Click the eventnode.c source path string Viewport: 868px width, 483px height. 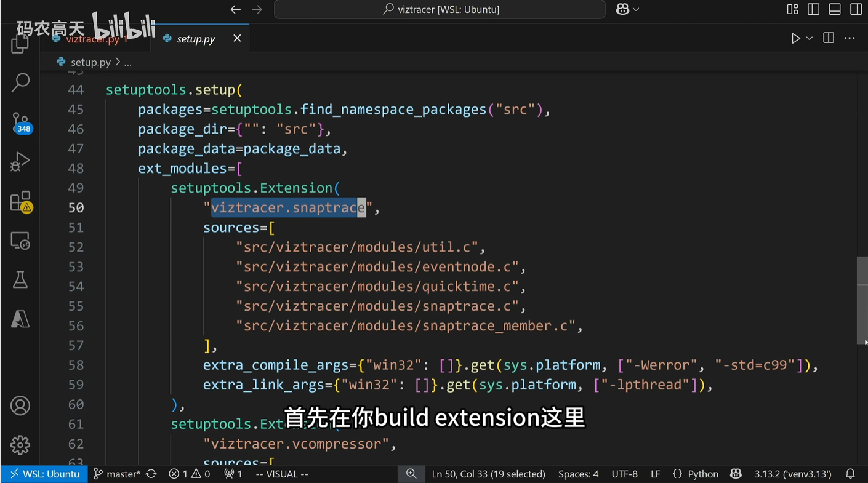coord(377,267)
